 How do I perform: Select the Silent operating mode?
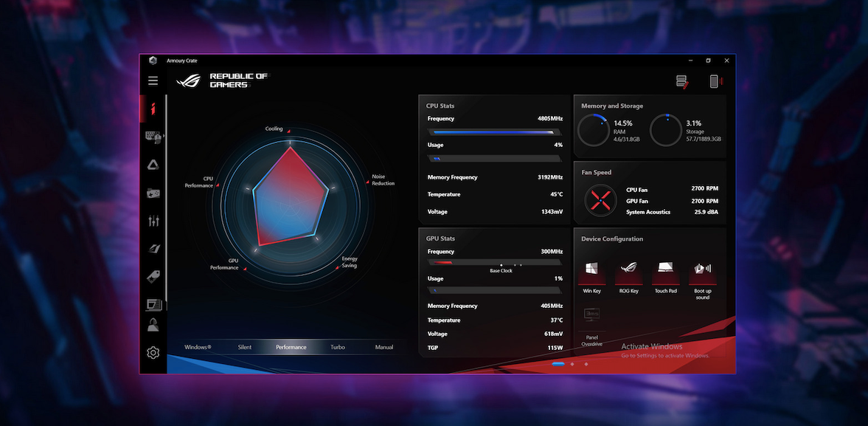click(x=245, y=347)
